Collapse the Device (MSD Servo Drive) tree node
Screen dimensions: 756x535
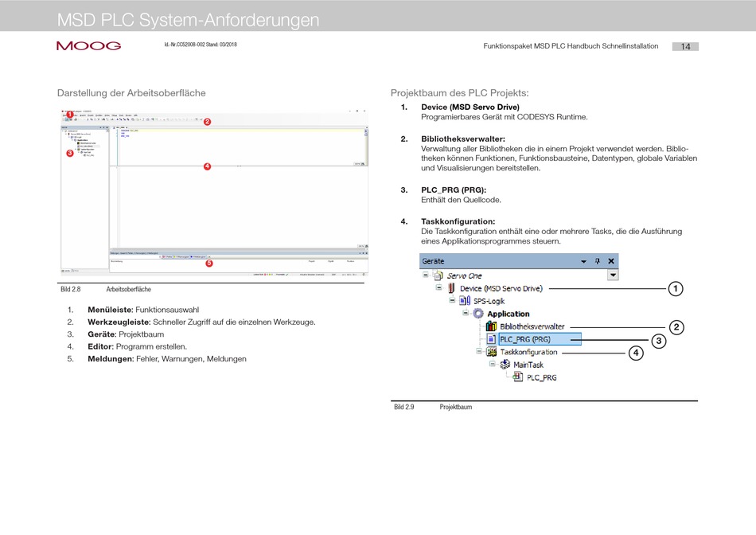click(x=438, y=287)
